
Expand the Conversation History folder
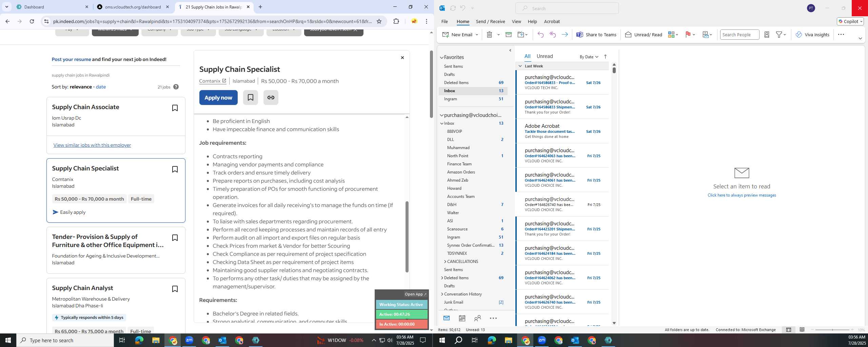pyautogui.click(x=442, y=294)
